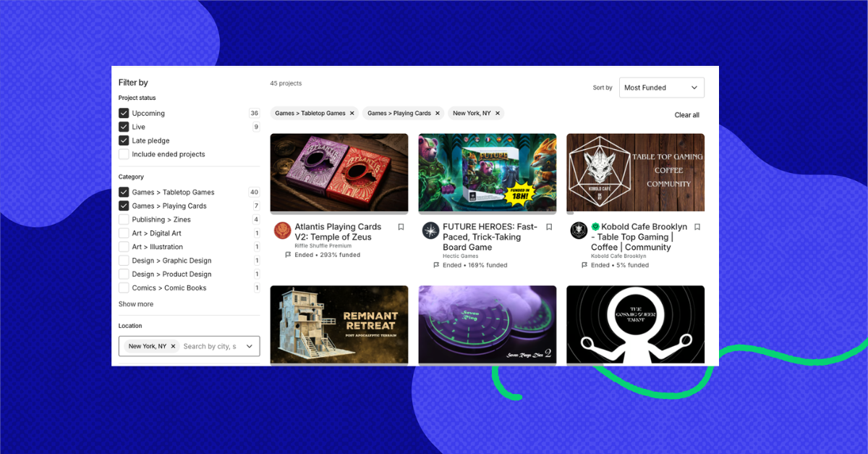
Task: Open Seven Rings Dice 2 thumbnail
Action: [x=488, y=325]
